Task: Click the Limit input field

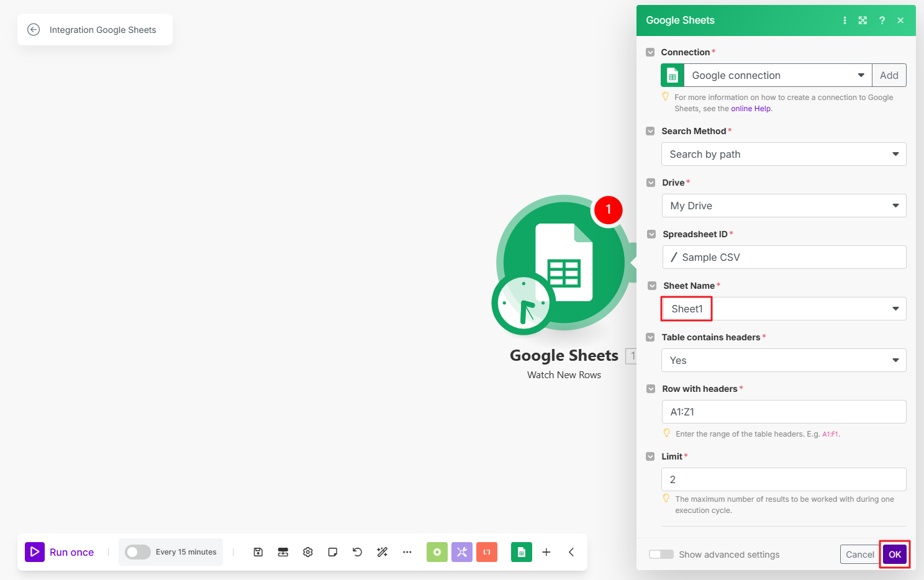Action: [784, 479]
